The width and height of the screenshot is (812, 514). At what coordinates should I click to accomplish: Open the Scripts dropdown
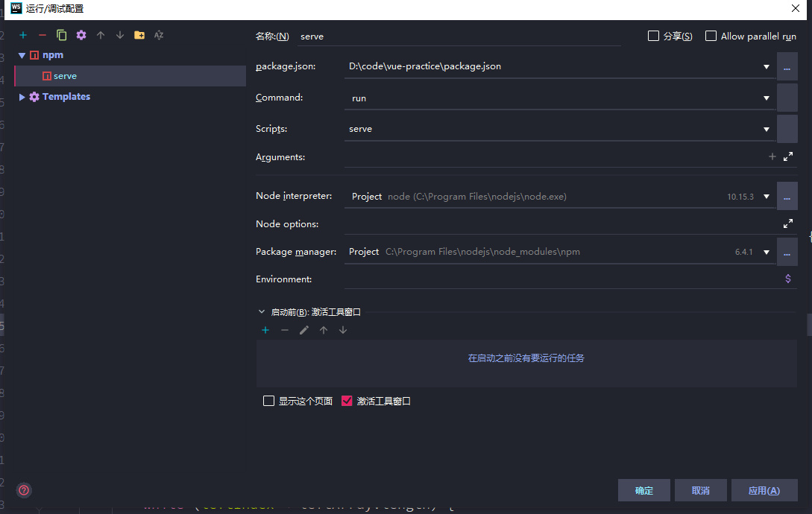(x=767, y=128)
